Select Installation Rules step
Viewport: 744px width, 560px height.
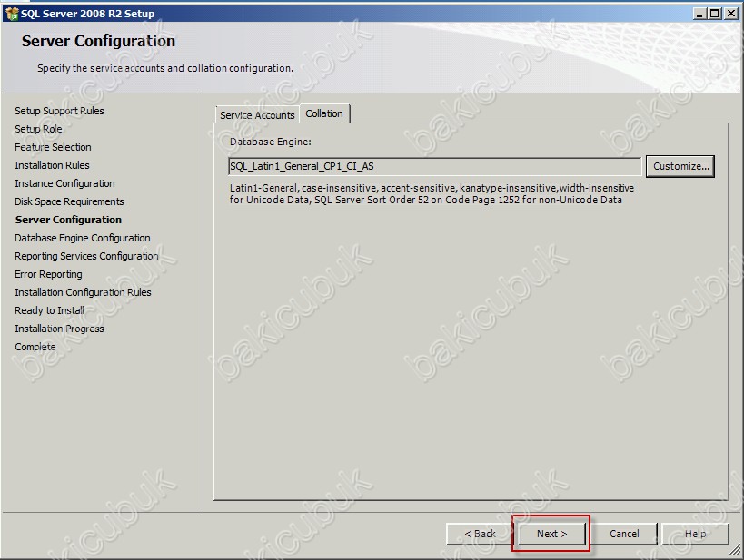[x=52, y=165]
